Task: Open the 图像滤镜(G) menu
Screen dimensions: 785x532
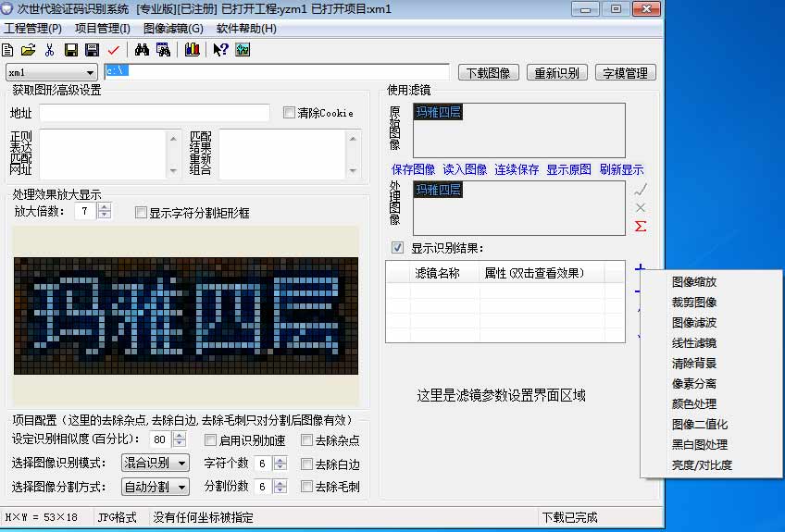Action: pos(173,29)
